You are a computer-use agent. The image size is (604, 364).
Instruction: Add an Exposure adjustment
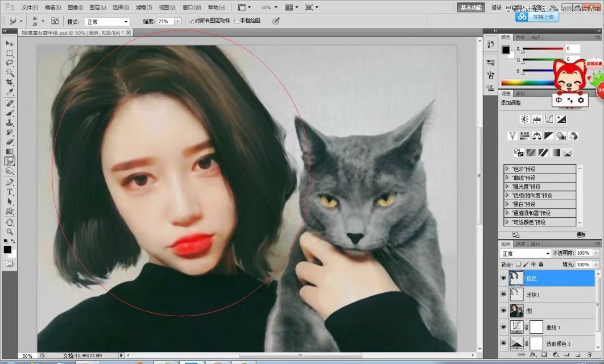561,119
